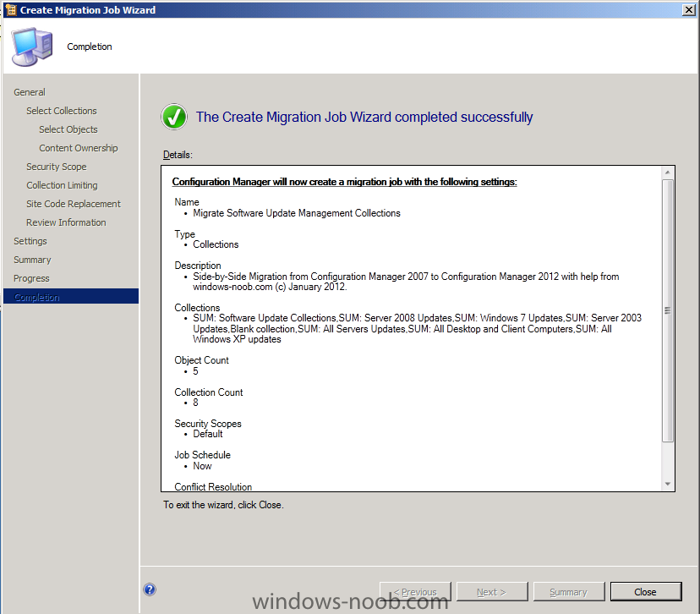
Task: Click the 'Completion' page title in header
Action: 90,47
